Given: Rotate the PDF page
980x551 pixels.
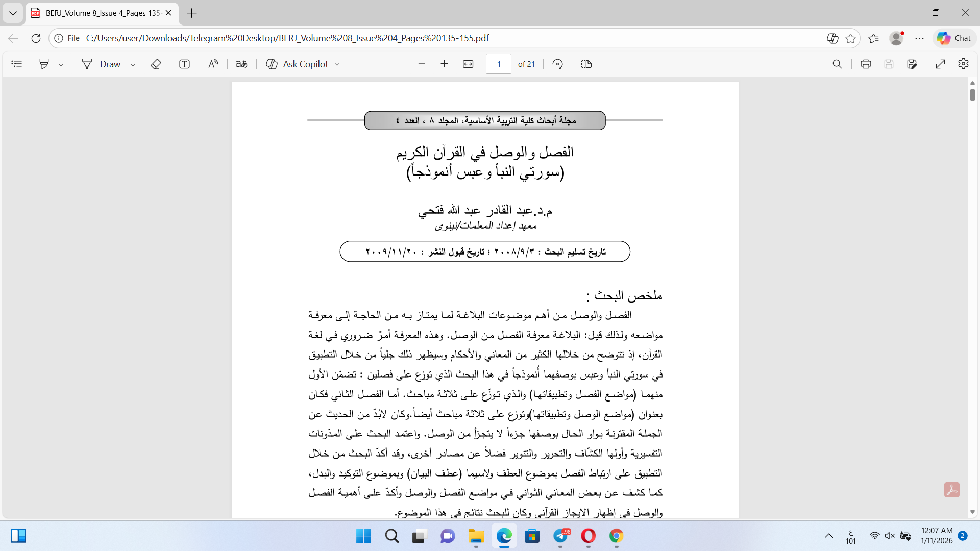Looking at the screenshot, I should point(558,64).
